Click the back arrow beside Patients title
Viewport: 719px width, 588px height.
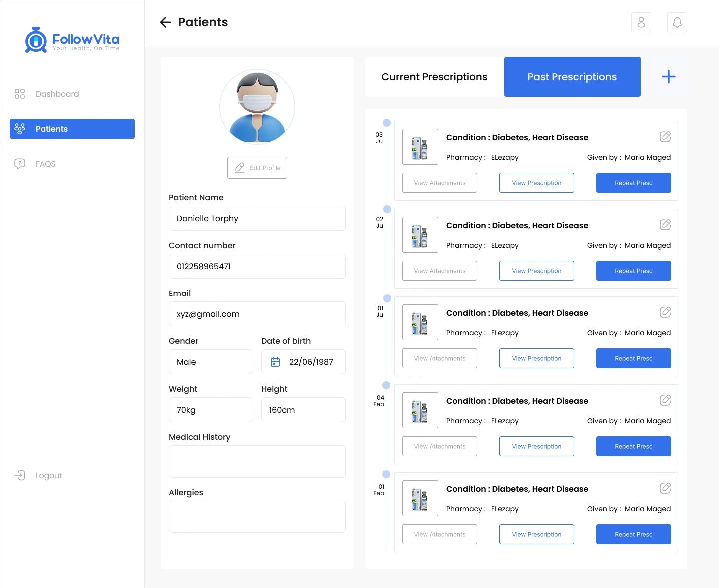coord(165,22)
